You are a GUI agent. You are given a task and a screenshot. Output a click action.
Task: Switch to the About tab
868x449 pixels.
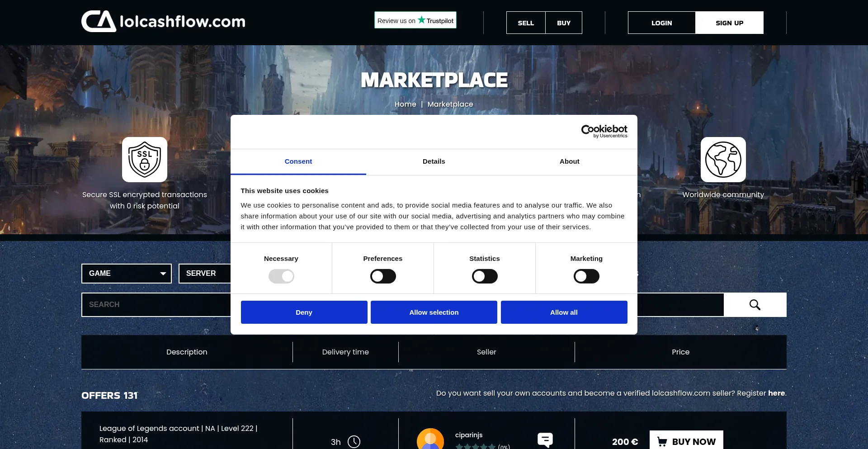coord(569,161)
